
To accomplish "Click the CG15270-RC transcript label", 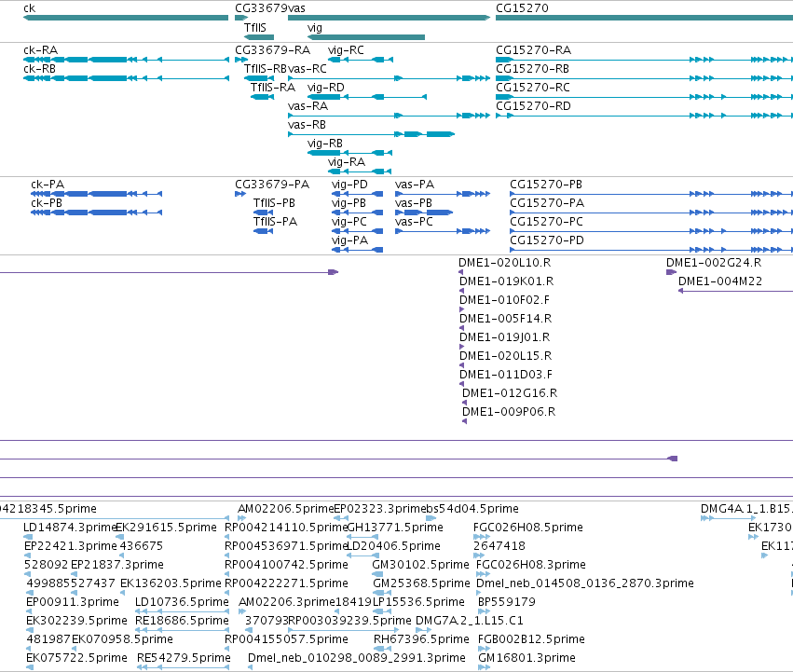I will click(533, 88).
